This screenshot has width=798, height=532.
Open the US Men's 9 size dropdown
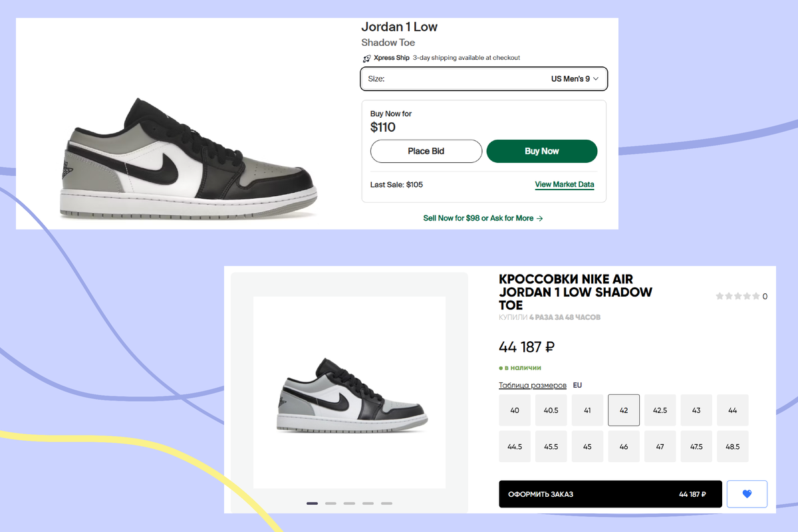tap(483, 78)
